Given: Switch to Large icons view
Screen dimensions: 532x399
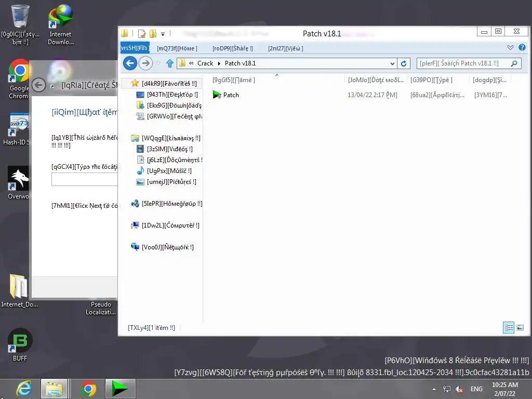Looking at the screenshot, I should coord(520,327).
